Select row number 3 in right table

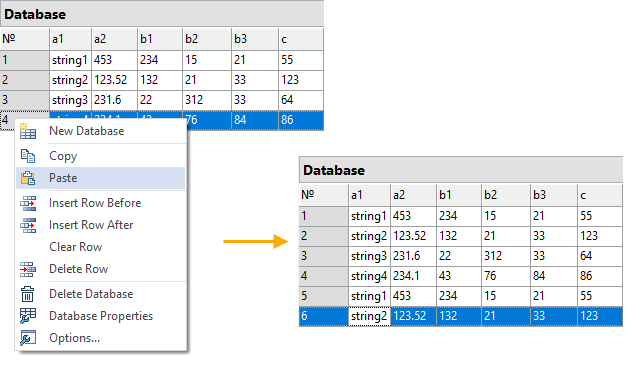324,256
